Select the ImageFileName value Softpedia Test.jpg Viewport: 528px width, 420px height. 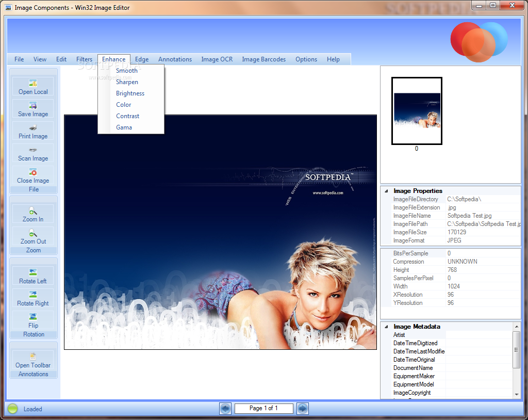click(x=469, y=216)
